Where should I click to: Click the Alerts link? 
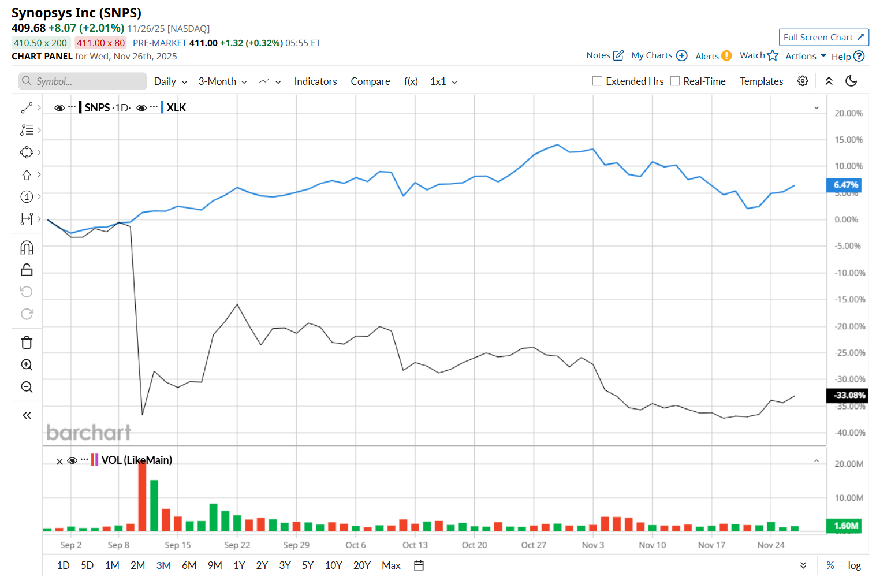[707, 56]
